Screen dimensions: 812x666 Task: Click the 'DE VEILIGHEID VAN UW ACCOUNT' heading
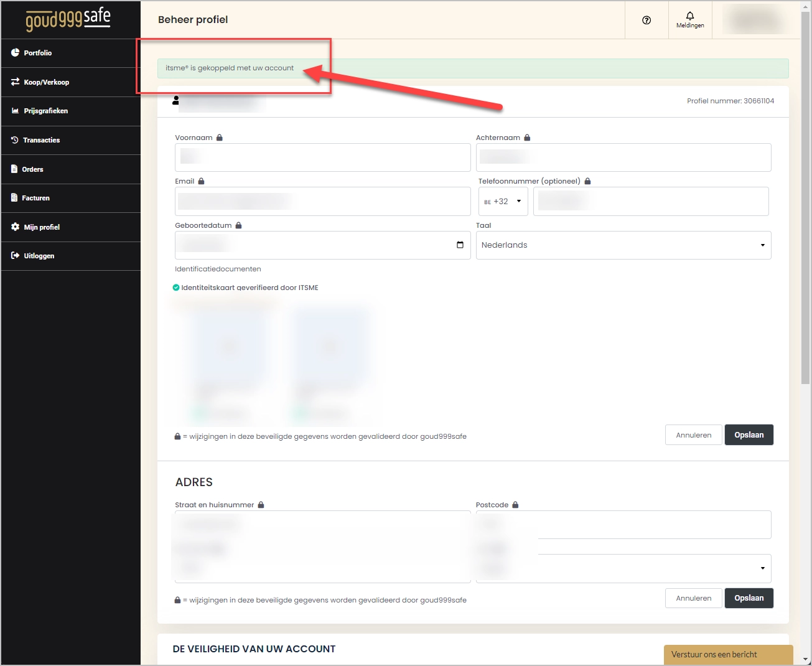click(x=254, y=649)
